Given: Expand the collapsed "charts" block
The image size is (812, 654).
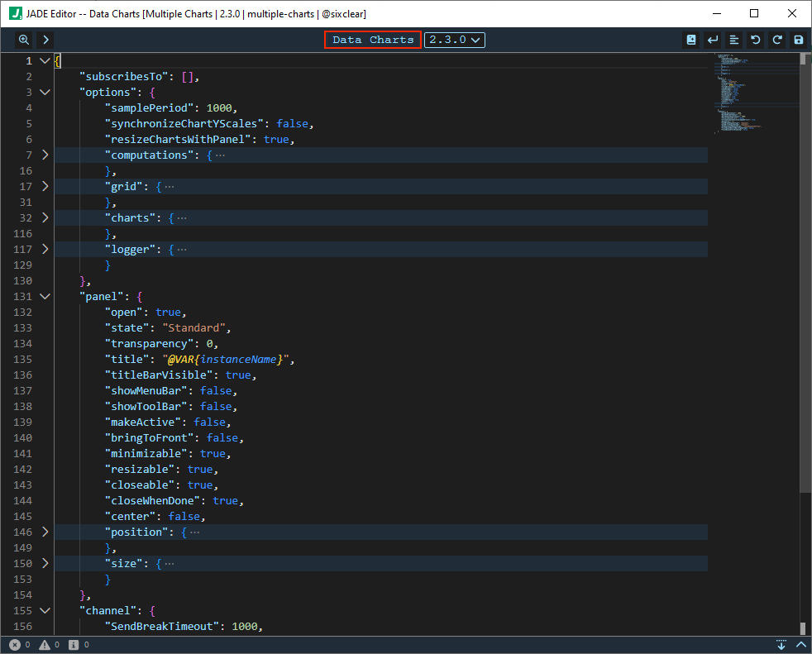Looking at the screenshot, I should (45, 218).
